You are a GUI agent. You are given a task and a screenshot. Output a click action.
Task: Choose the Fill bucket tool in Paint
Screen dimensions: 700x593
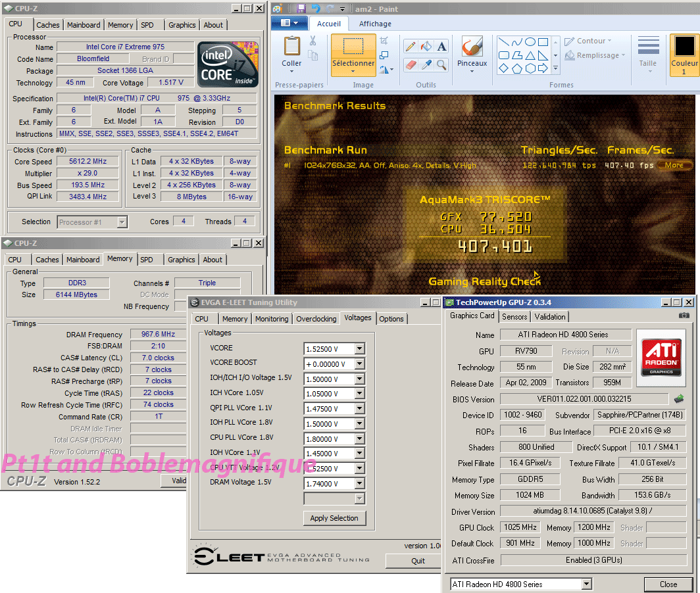point(426,47)
